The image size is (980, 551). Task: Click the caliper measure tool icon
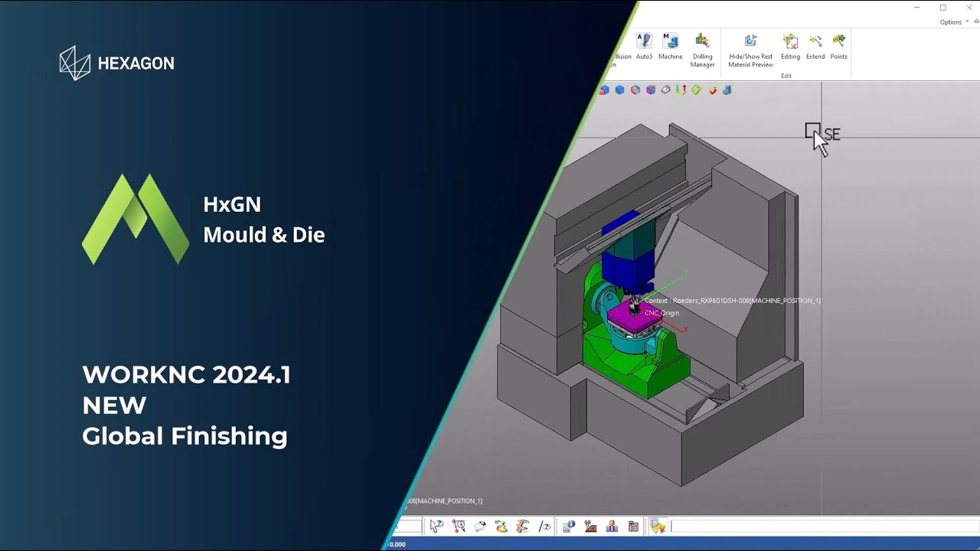tap(523, 526)
